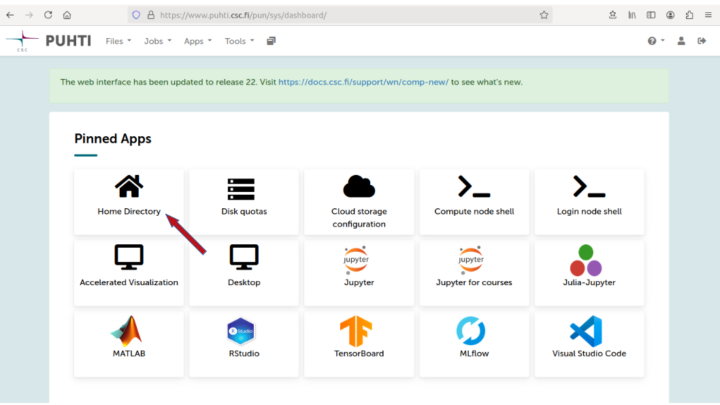The width and height of the screenshot is (720, 405).
Task: Open the Home Directory app
Action: point(129,202)
